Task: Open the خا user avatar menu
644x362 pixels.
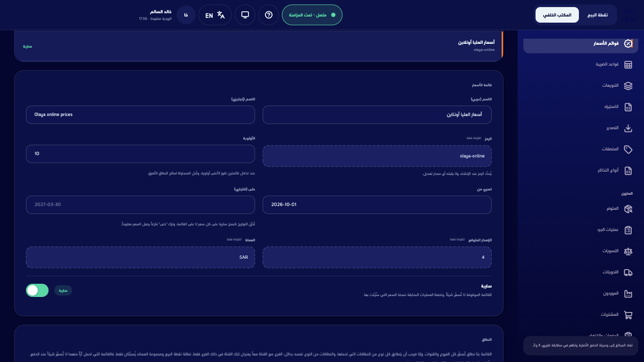Action: [186, 15]
